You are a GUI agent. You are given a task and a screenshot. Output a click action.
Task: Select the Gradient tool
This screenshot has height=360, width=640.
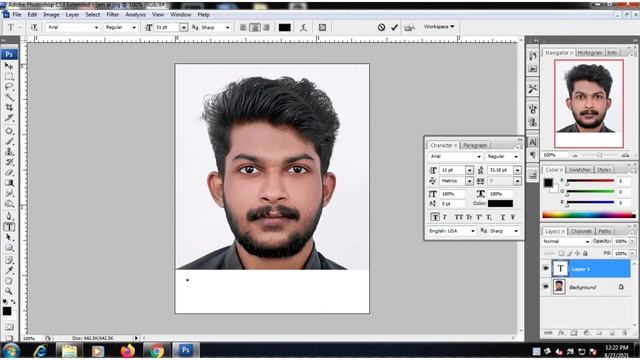click(x=9, y=183)
